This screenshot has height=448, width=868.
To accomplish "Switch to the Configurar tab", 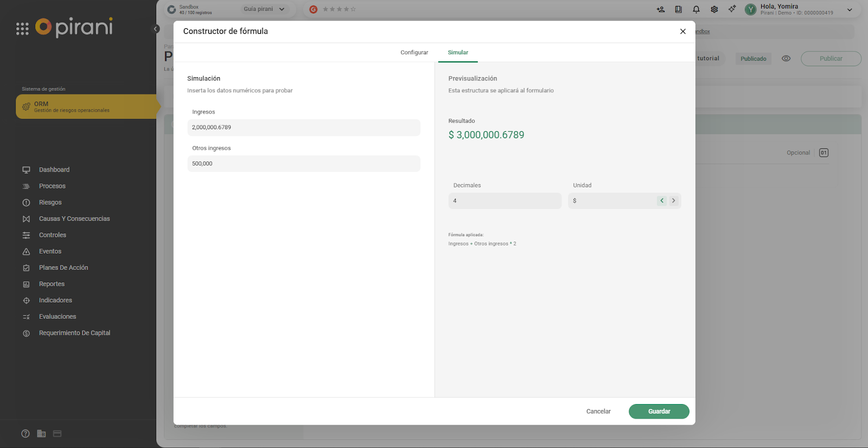I will [414, 53].
